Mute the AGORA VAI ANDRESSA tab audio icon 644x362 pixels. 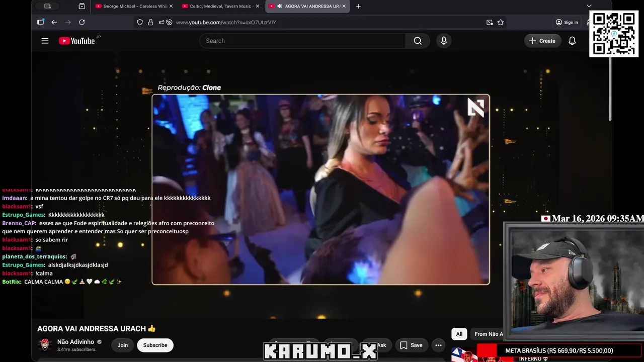click(280, 6)
